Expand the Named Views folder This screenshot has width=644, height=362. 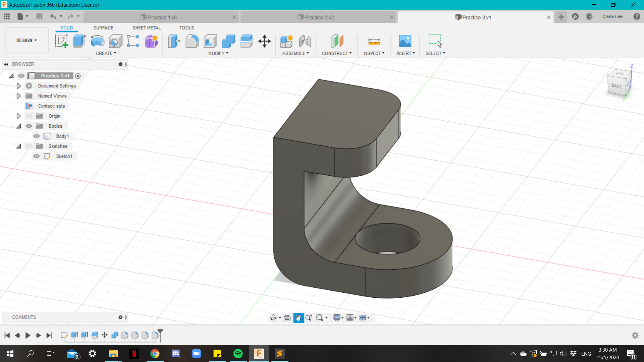18,96
